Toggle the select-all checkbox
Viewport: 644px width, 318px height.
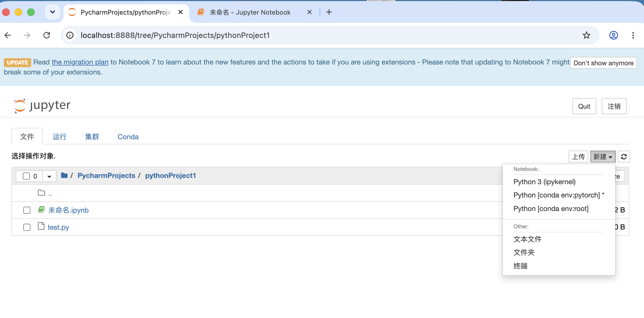click(x=26, y=176)
